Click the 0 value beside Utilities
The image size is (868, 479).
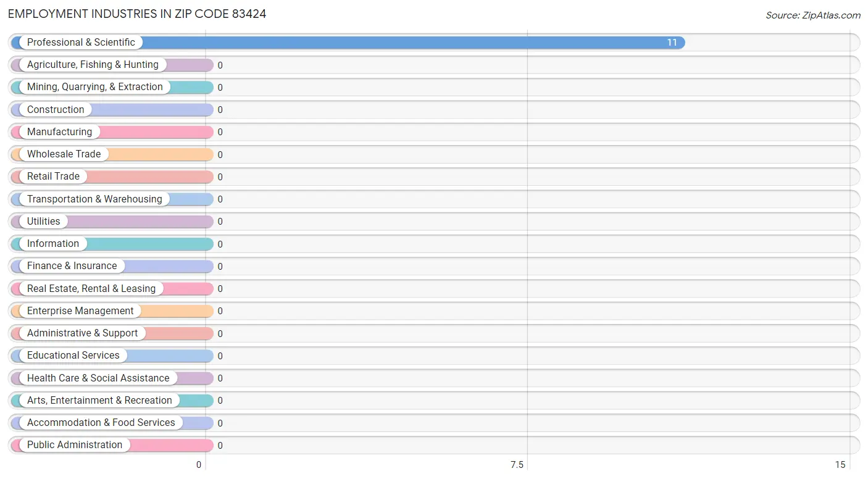220,222
